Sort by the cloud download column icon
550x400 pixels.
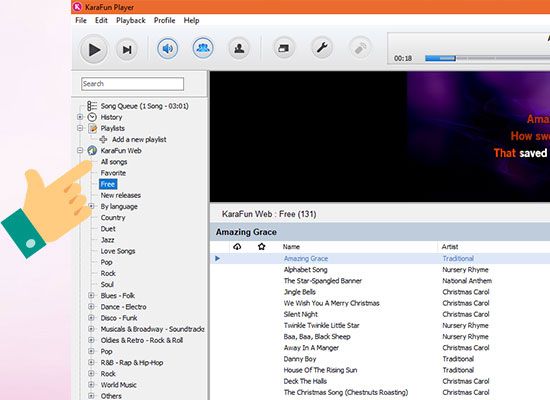(237, 247)
